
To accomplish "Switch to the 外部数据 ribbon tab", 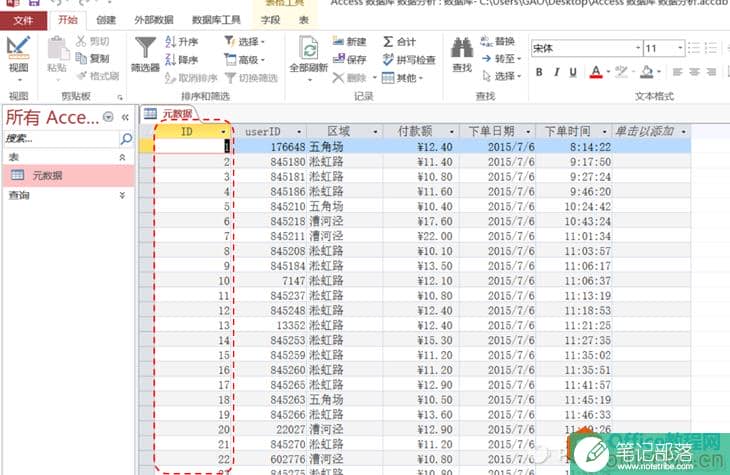I will point(154,20).
